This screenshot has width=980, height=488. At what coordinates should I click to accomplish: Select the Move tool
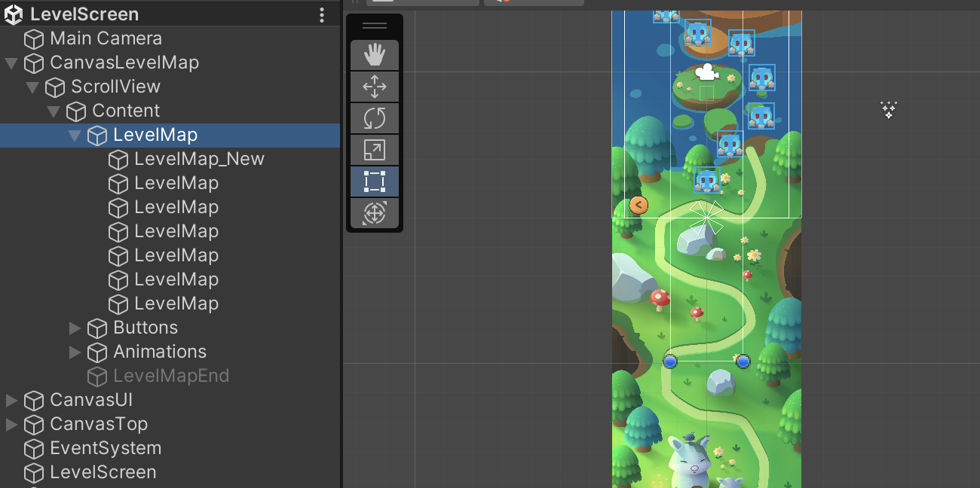[x=375, y=87]
